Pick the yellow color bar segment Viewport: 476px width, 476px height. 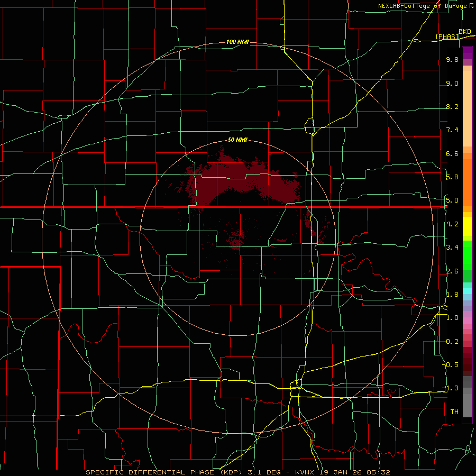(467, 226)
